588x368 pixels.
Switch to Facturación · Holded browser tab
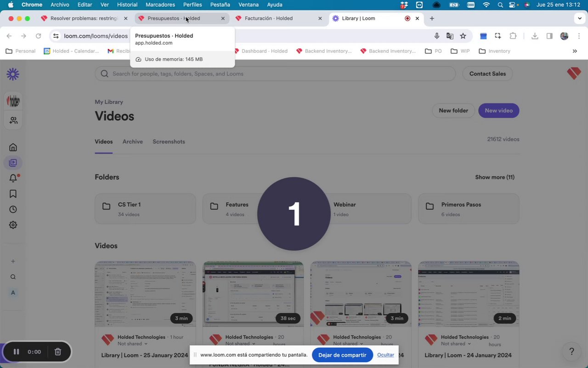278,18
